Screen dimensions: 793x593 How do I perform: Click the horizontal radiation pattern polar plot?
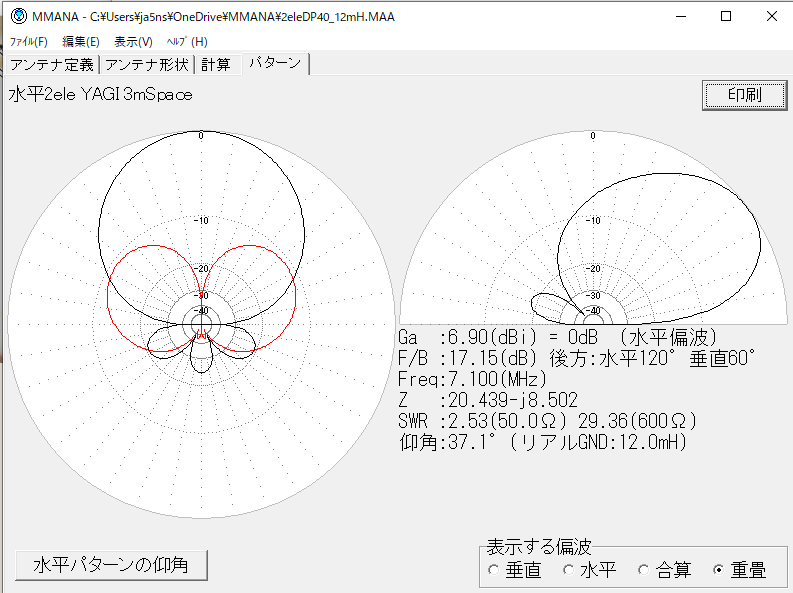click(x=201, y=324)
